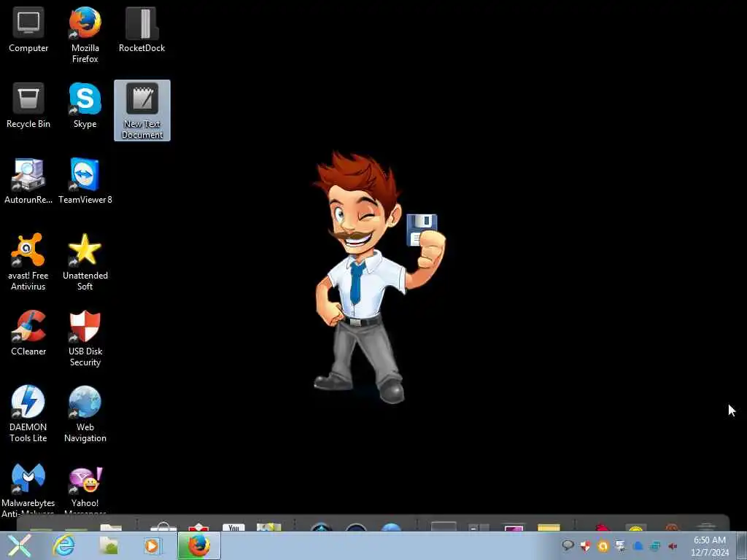
Task: Select the avast! Free Antivirus shortcut
Action: click(x=28, y=262)
